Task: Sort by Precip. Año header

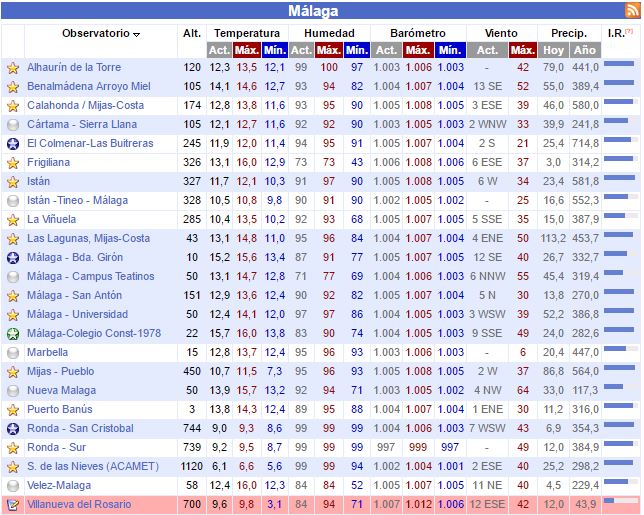Action: (585, 50)
